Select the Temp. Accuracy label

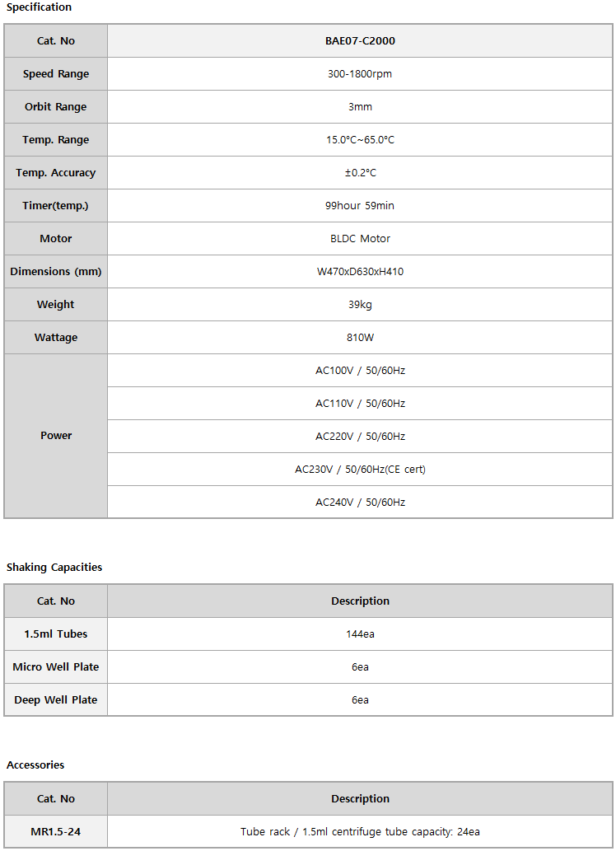coord(56,172)
